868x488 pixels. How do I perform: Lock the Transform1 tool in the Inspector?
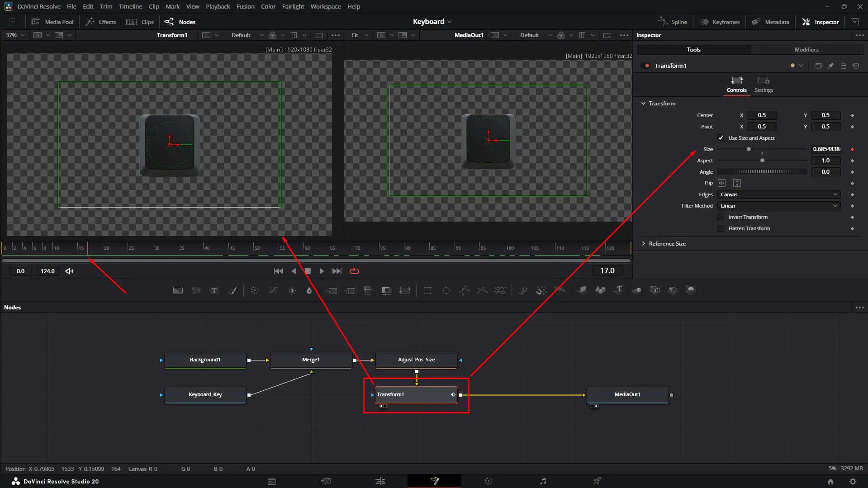point(843,66)
